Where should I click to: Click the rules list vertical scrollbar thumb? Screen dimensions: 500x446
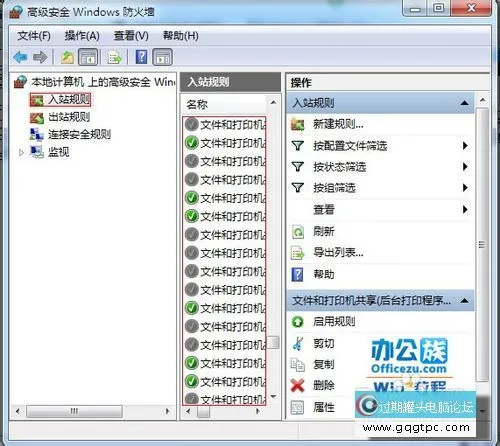(x=274, y=342)
